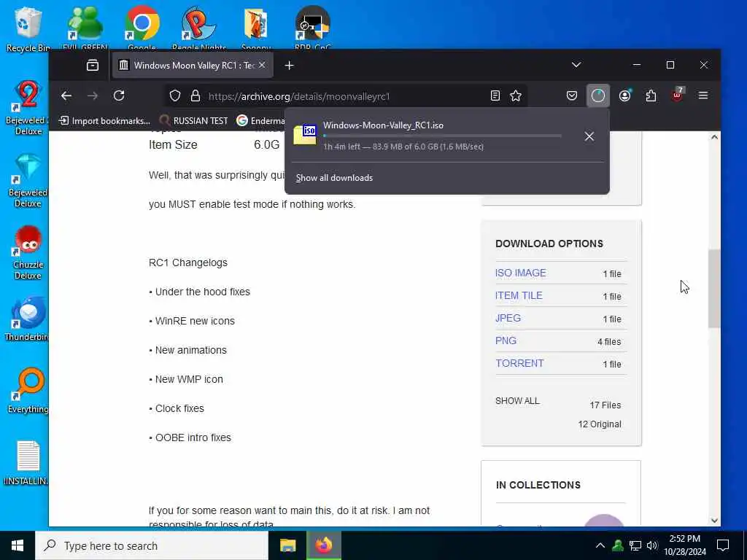Select Peggle Nights desktop shortcut
Screen dimensions: 747x560
click(x=199, y=28)
